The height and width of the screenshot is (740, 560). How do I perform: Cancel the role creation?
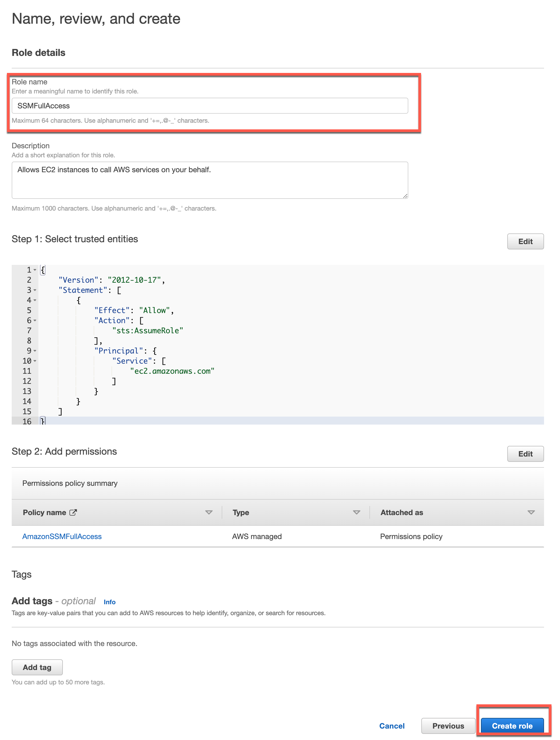(392, 726)
